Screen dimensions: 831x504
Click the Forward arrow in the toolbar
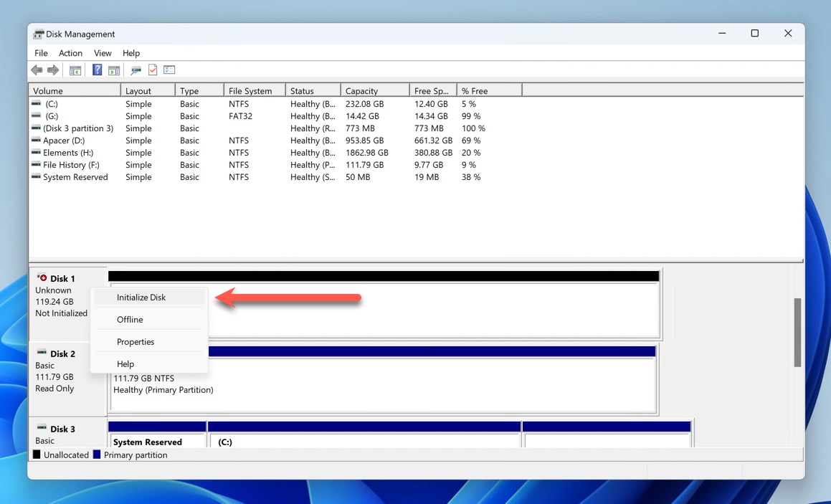[x=53, y=70]
